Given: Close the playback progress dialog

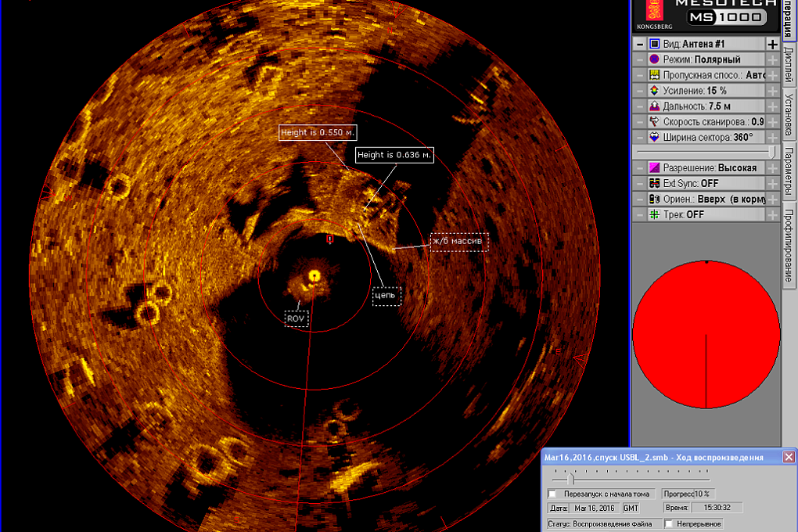Looking at the screenshot, I should coord(789,457).
